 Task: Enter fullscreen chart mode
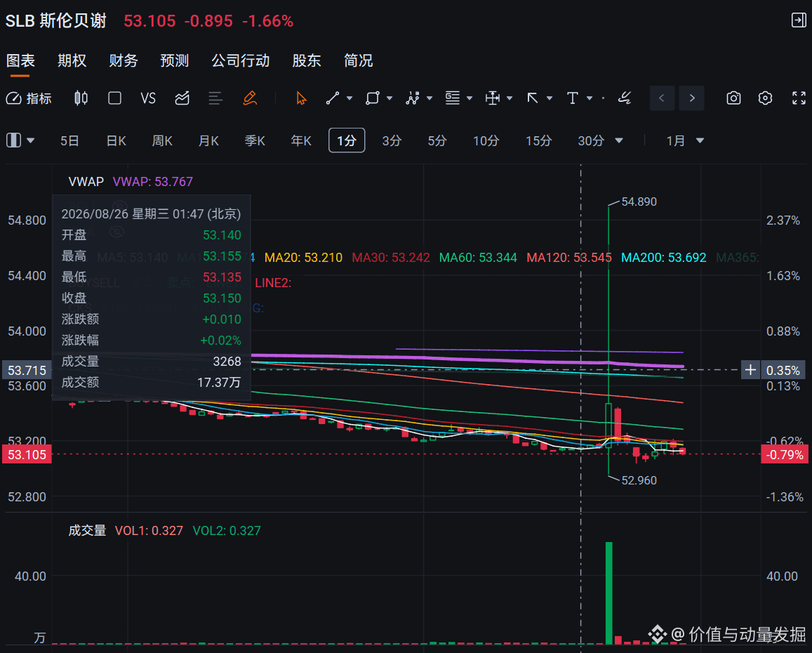tap(799, 98)
